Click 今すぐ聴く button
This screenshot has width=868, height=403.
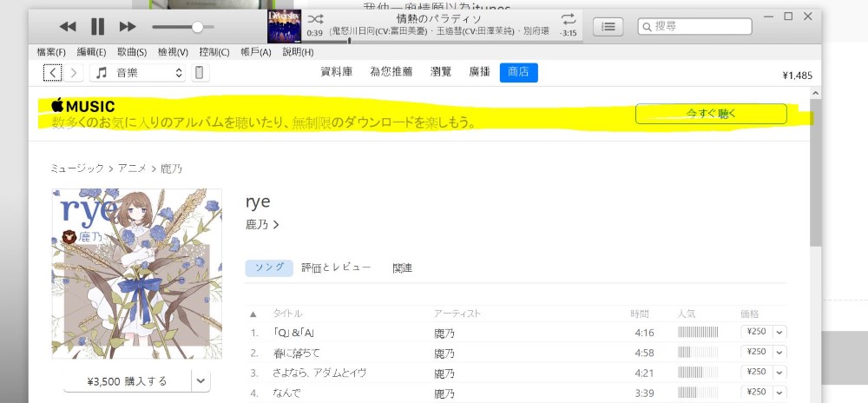click(x=711, y=114)
